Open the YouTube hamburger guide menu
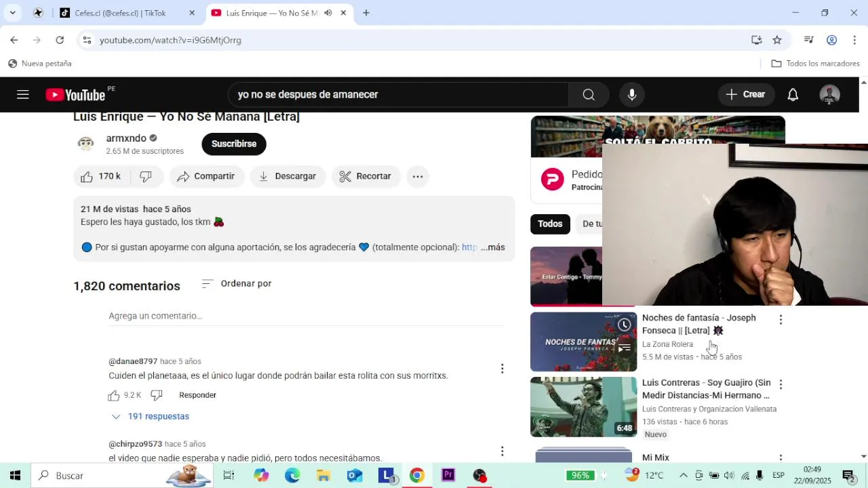 click(x=23, y=94)
